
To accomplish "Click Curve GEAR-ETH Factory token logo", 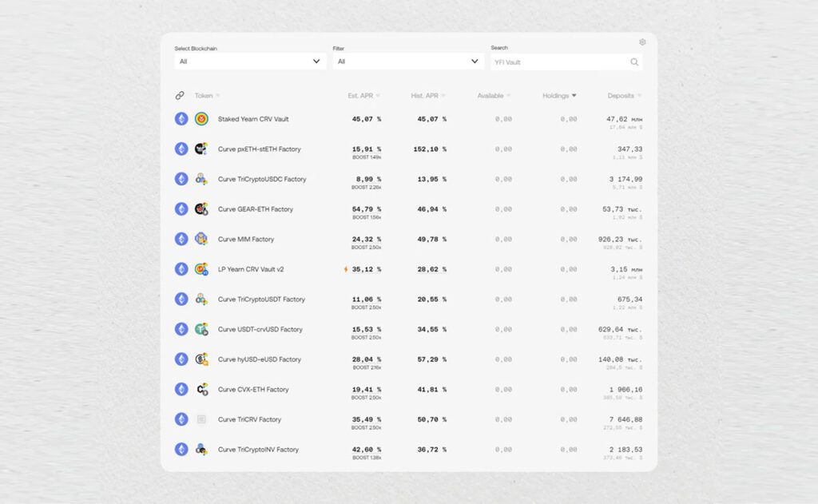I will tap(201, 209).
